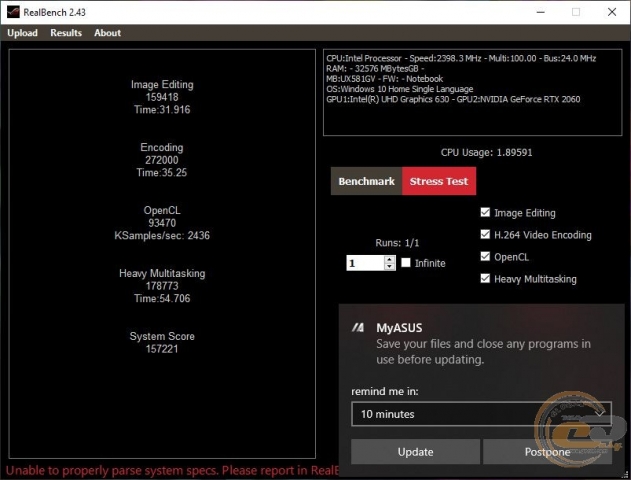The image size is (631, 480).
Task: Switch to the Benchmark tab
Action: pos(366,181)
